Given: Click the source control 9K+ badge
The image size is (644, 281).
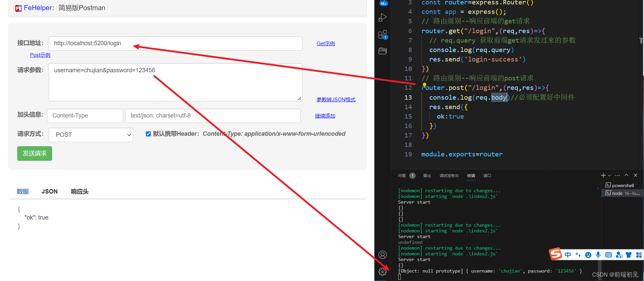Looking at the screenshot, I should coord(384,3).
